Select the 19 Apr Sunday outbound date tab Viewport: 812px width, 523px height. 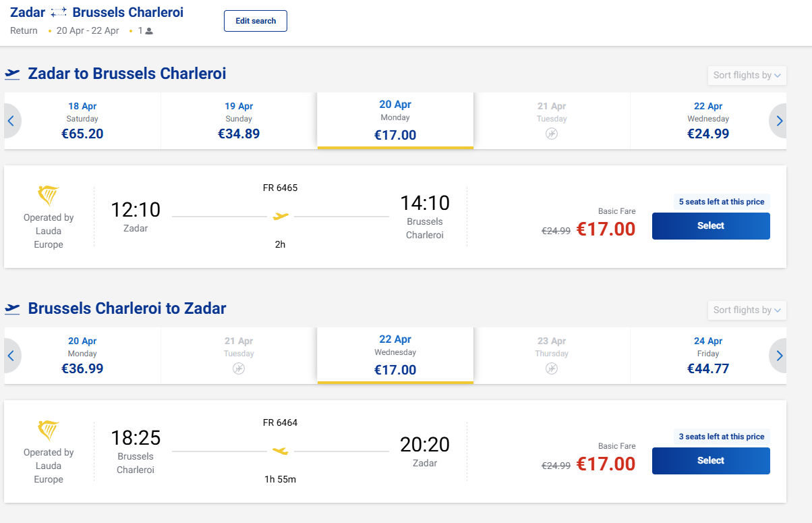coord(239,121)
